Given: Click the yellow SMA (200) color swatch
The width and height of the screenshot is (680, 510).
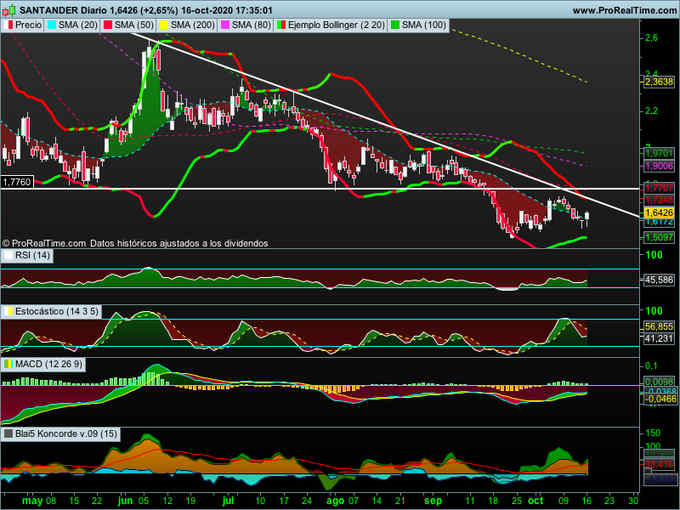Looking at the screenshot, I should [164, 25].
